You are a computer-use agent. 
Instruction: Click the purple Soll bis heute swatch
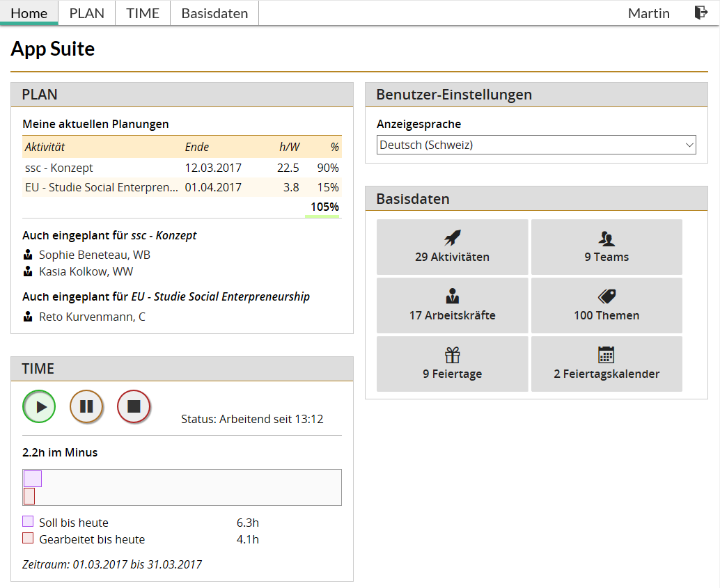(x=28, y=522)
